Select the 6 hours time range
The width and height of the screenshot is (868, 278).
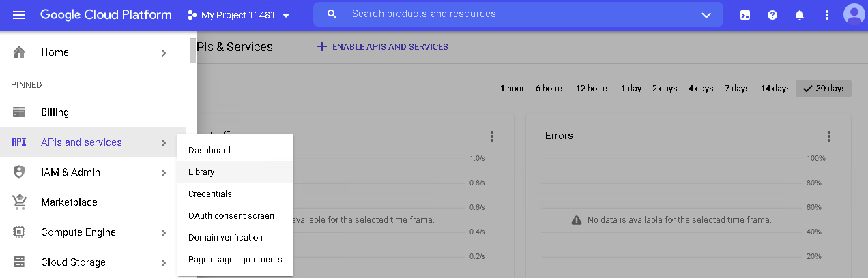coord(550,89)
